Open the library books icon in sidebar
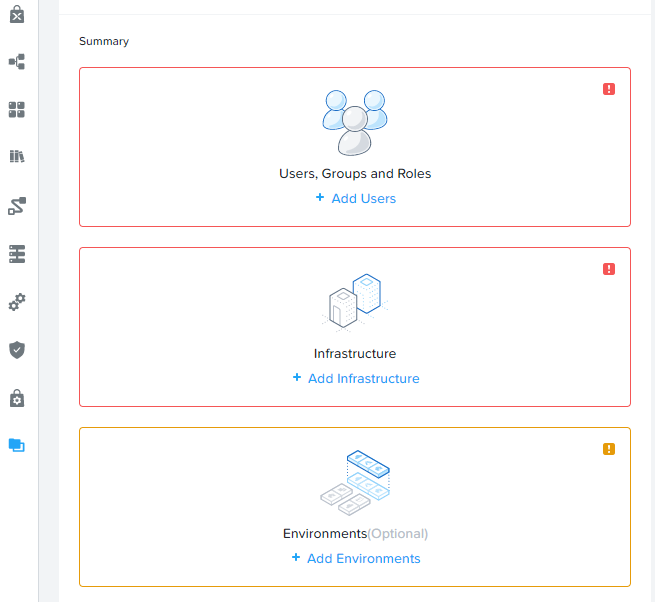 17,156
